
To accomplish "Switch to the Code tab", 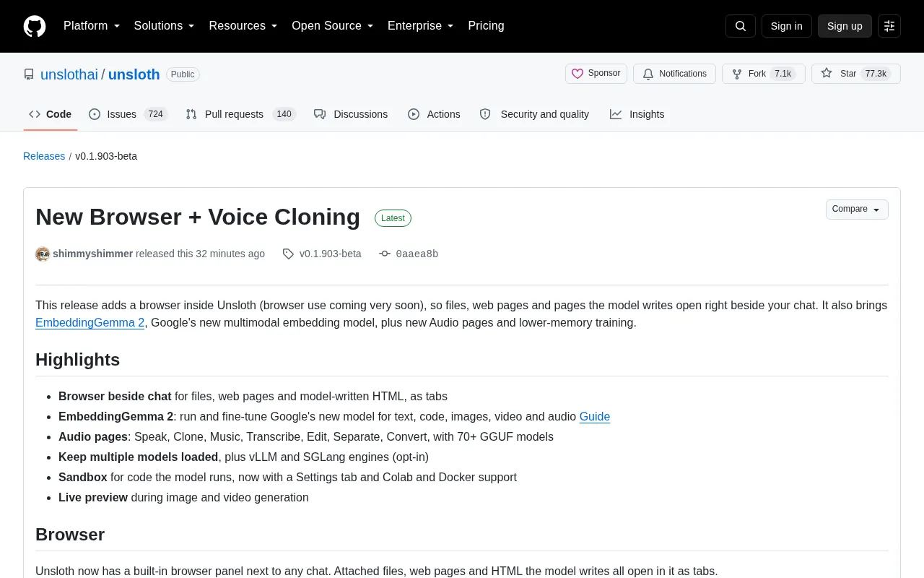I will pyautogui.click(x=50, y=114).
